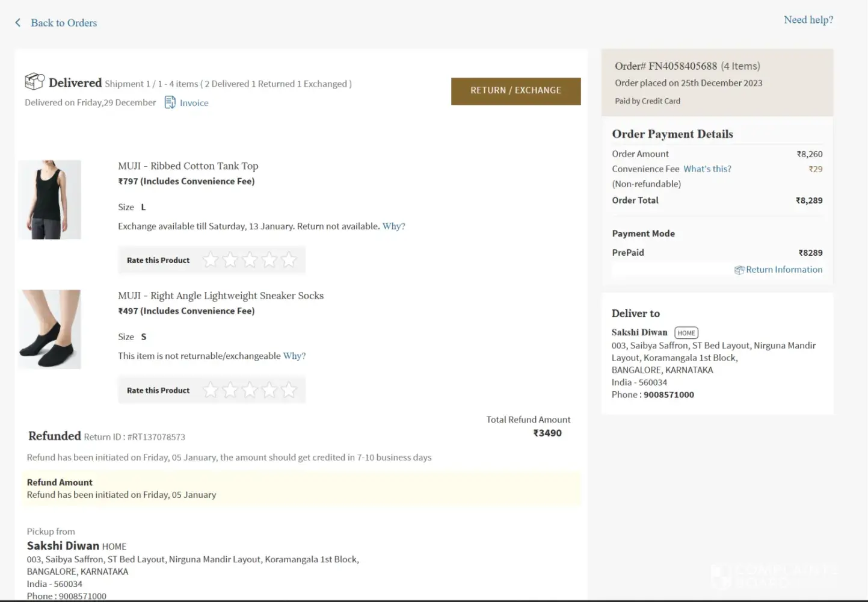Click 'Why?' for the non-returnable socks
The height and width of the screenshot is (602, 868).
pos(294,356)
